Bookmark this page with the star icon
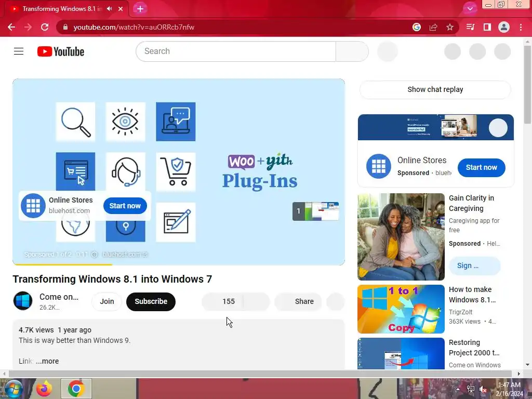 [450, 27]
